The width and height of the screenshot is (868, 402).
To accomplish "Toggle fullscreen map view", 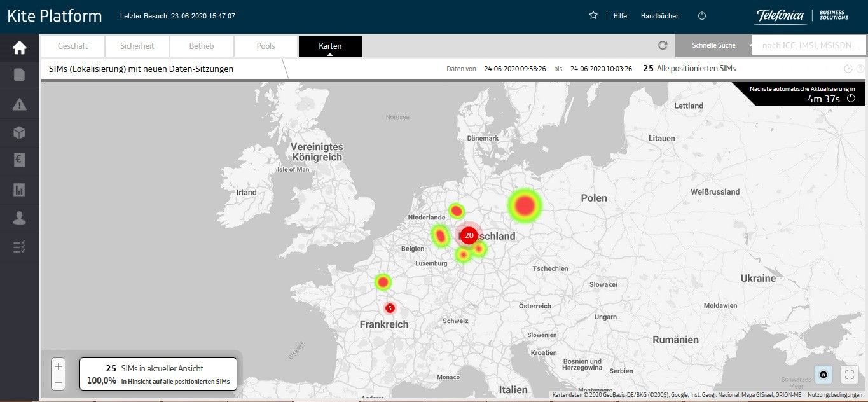I will point(849,375).
